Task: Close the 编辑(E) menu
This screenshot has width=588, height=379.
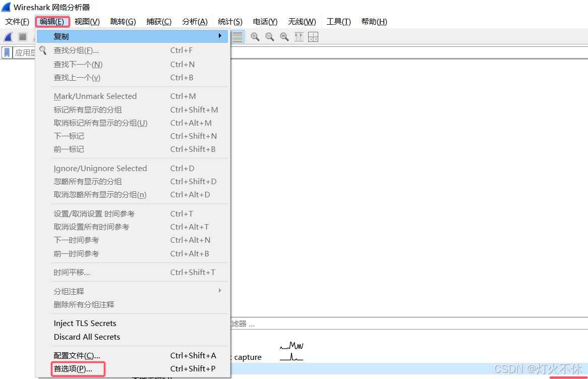Action: click(x=52, y=22)
